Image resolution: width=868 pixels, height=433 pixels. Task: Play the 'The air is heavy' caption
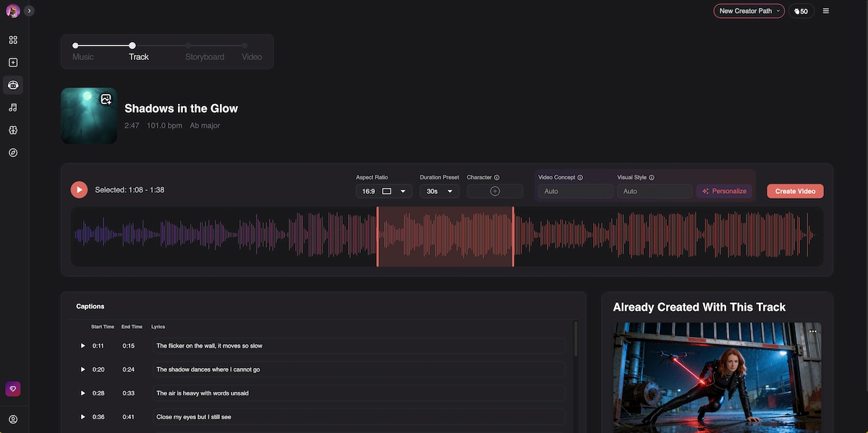click(x=83, y=393)
